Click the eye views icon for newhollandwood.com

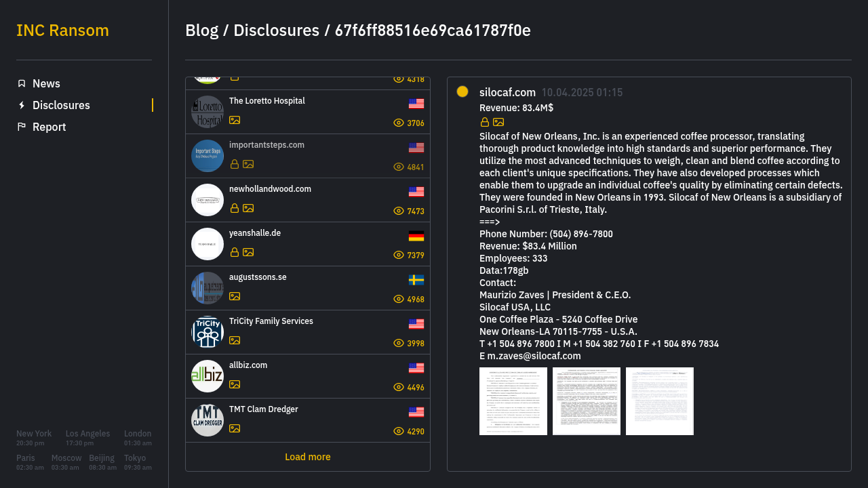pos(399,211)
